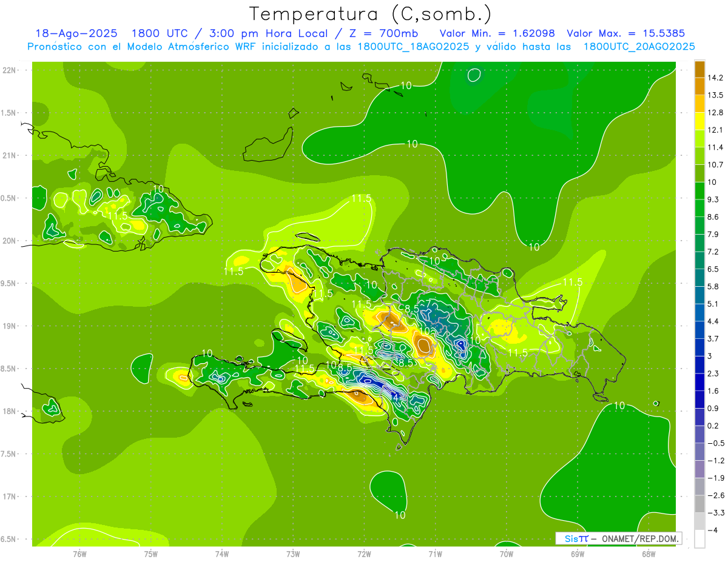
Task: Select the purple swatch between -1.9 and -1.2
Action: [x=699, y=469]
